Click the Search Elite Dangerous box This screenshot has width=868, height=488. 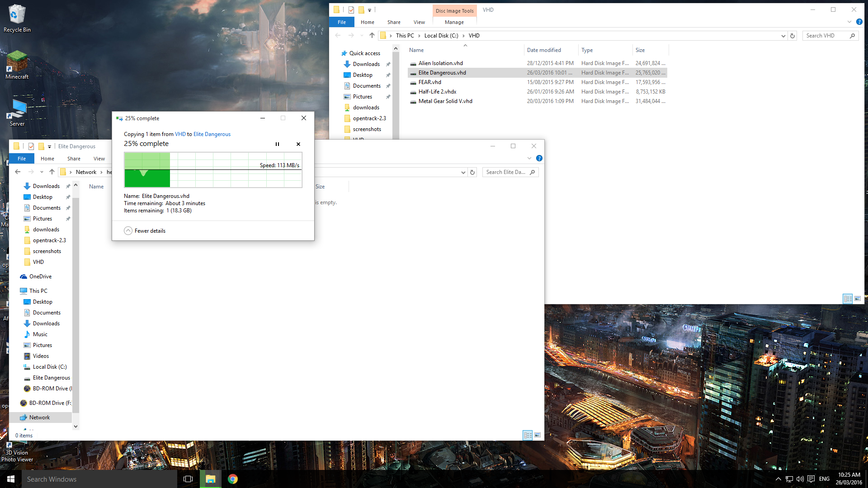pyautogui.click(x=510, y=172)
